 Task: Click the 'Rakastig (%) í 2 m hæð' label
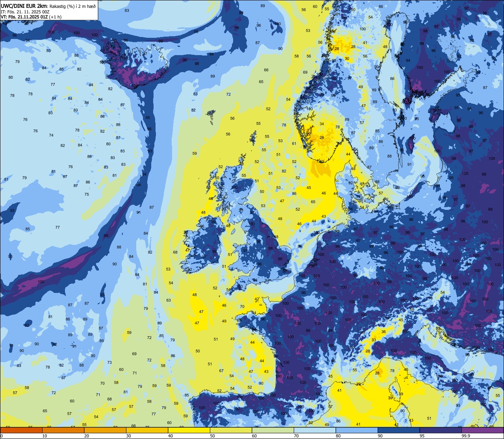pyautogui.click(x=72, y=6)
